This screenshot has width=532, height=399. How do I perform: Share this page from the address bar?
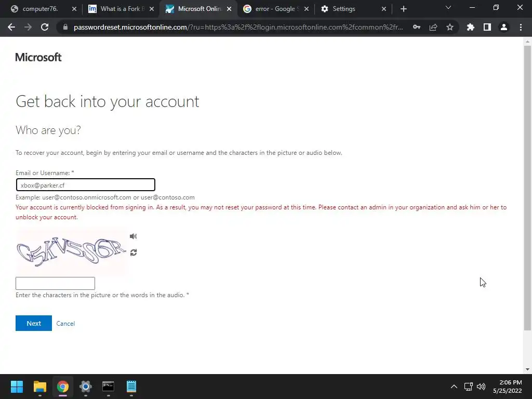pyautogui.click(x=433, y=27)
